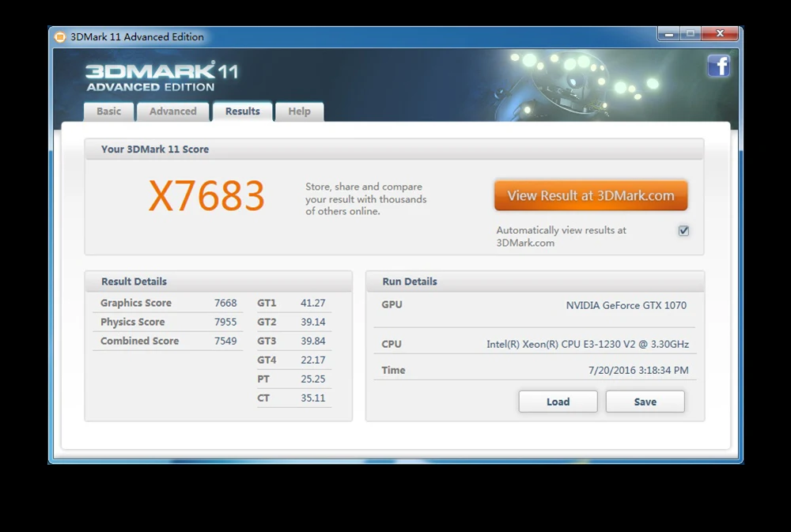Click View Result at 3DMark.com button
The image size is (791, 532).
591,196
